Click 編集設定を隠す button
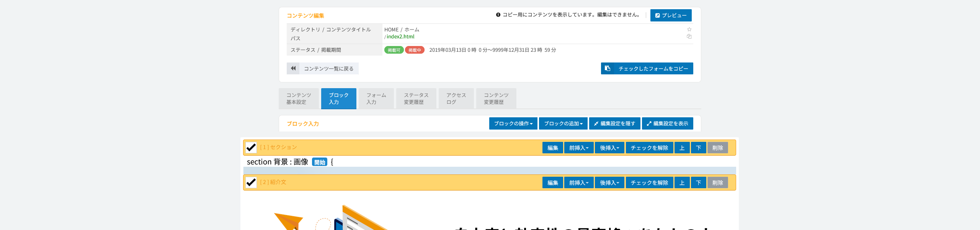 pyautogui.click(x=614, y=123)
